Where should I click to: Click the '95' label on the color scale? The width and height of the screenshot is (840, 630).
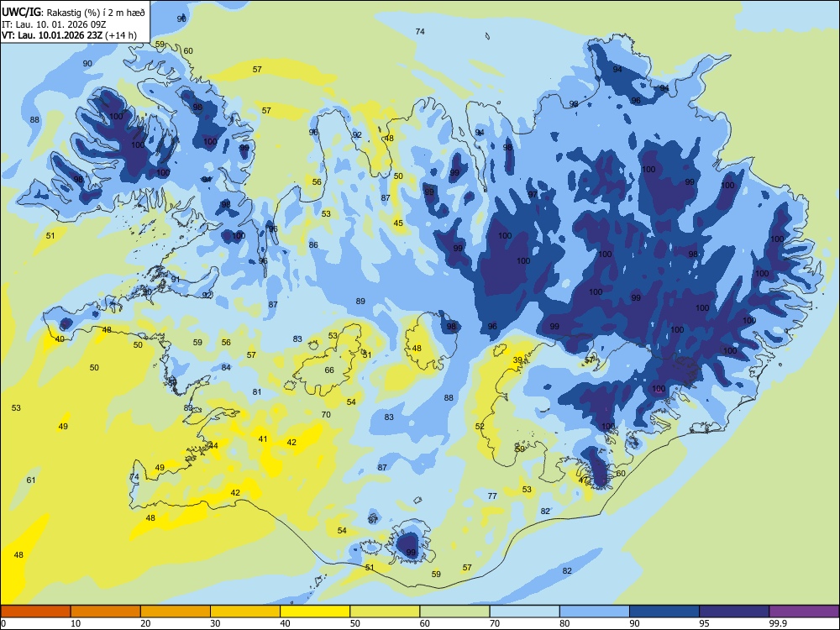coord(705,623)
